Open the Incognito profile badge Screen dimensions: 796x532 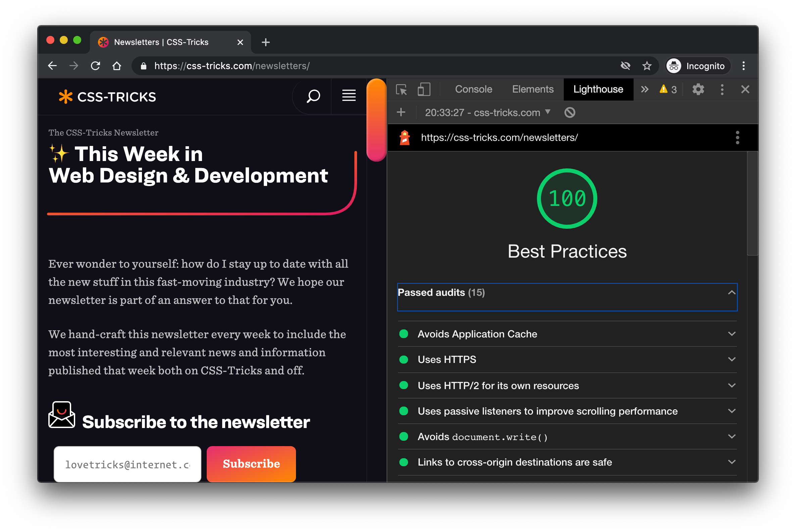point(697,66)
